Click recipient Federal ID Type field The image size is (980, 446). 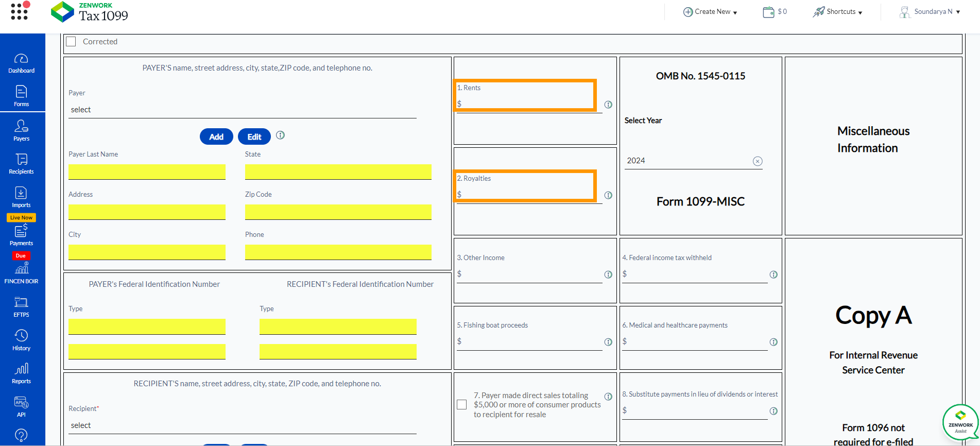tap(338, 327)
